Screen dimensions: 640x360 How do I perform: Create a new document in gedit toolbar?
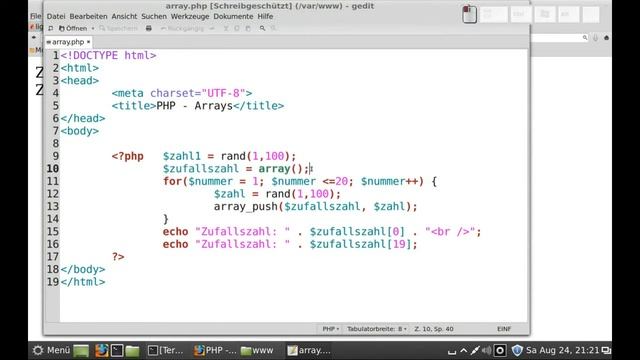tap(51, 29)
